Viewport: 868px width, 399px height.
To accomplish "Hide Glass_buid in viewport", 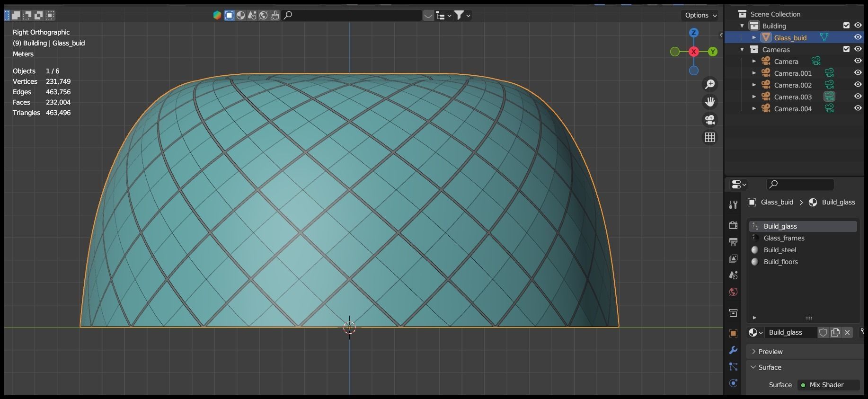I will (858, 37).
